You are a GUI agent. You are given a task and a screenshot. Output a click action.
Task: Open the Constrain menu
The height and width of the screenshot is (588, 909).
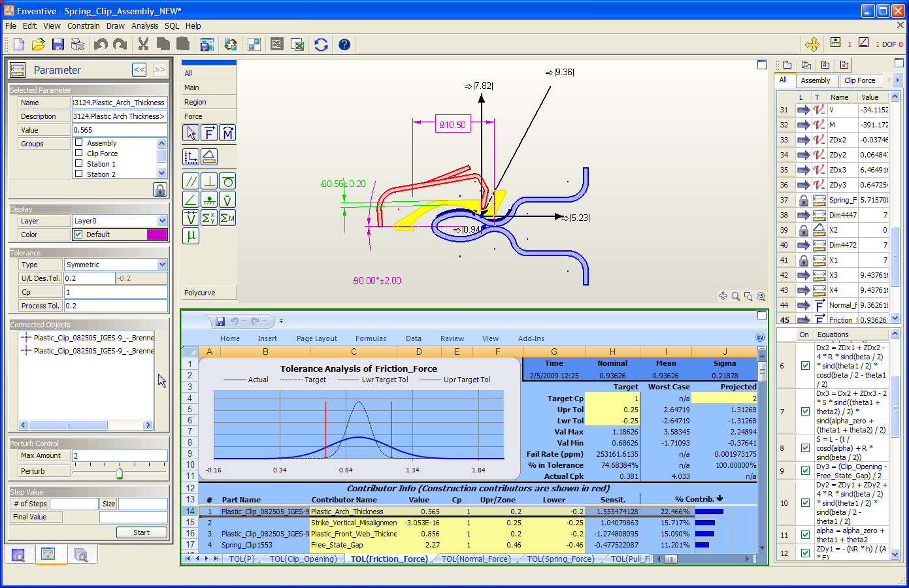(83, 26)
